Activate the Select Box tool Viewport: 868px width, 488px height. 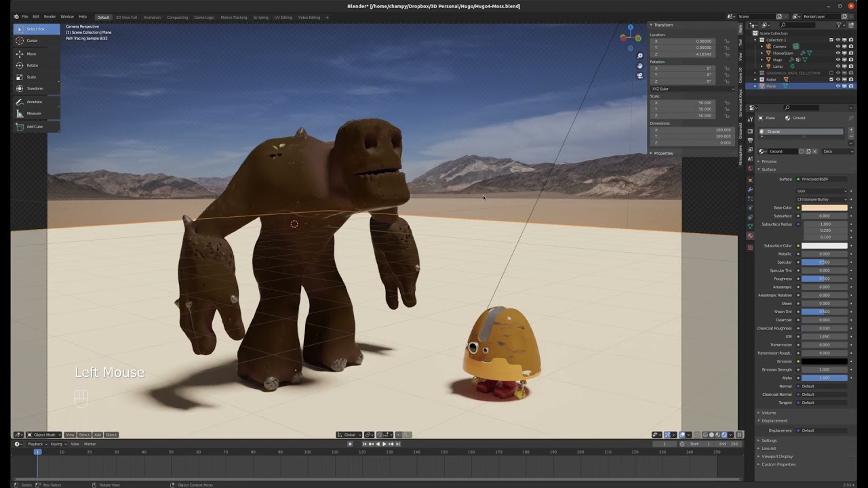[36, 29]
